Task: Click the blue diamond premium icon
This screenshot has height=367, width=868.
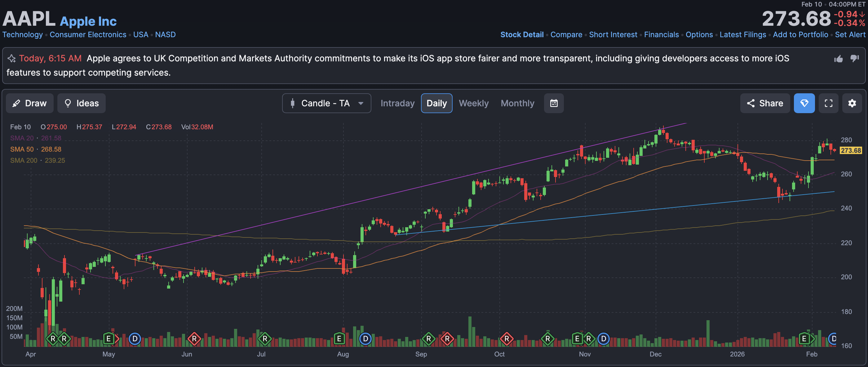Action: (x=804, y=103)
